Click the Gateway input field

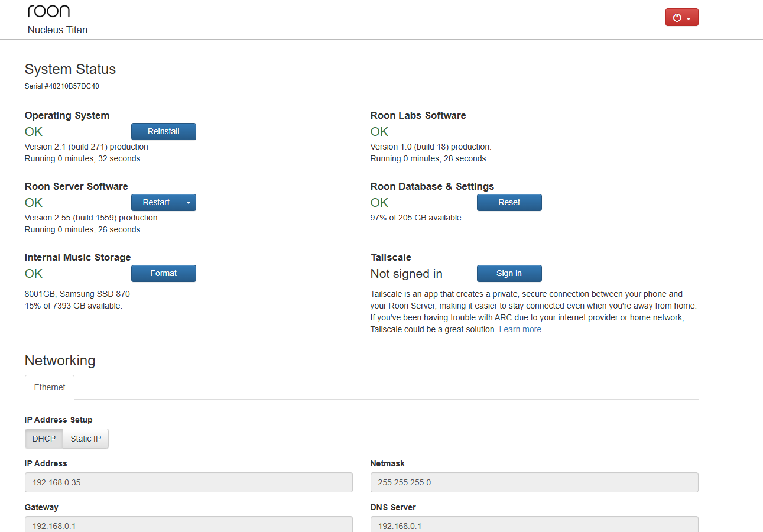189,524
